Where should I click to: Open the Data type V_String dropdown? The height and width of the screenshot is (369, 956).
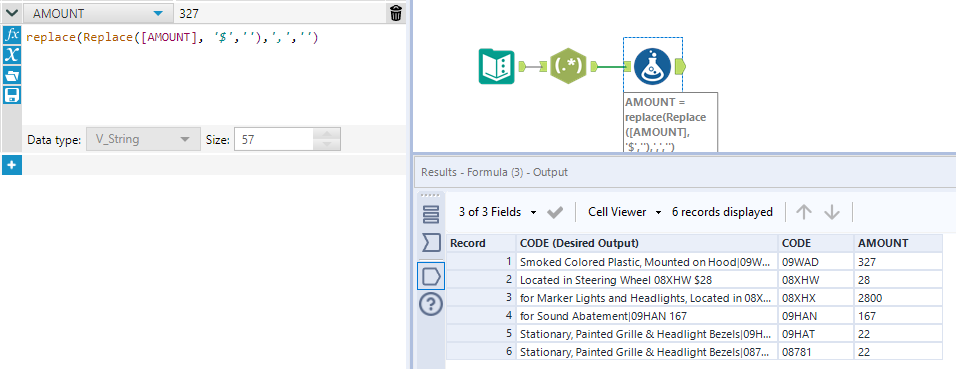click(x=143, y=140)
